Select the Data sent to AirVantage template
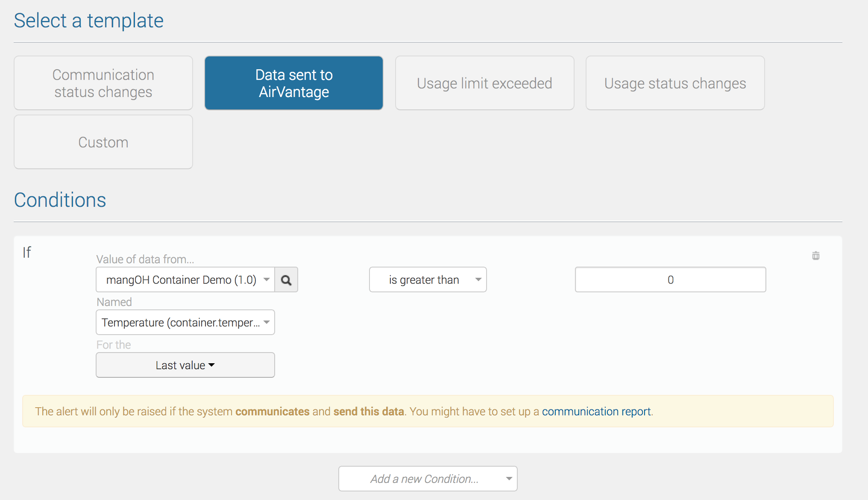The image size is (868, 500). (294, 83)
